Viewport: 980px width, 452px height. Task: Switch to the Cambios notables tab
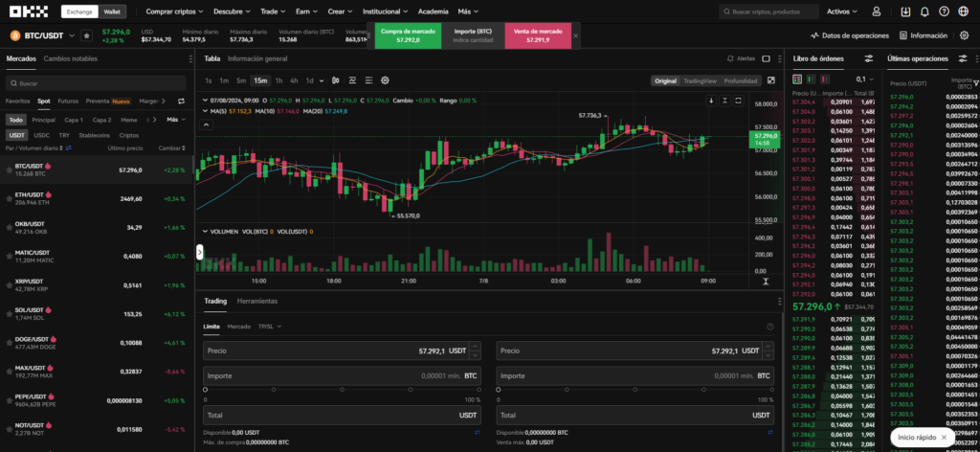[71, 58]
